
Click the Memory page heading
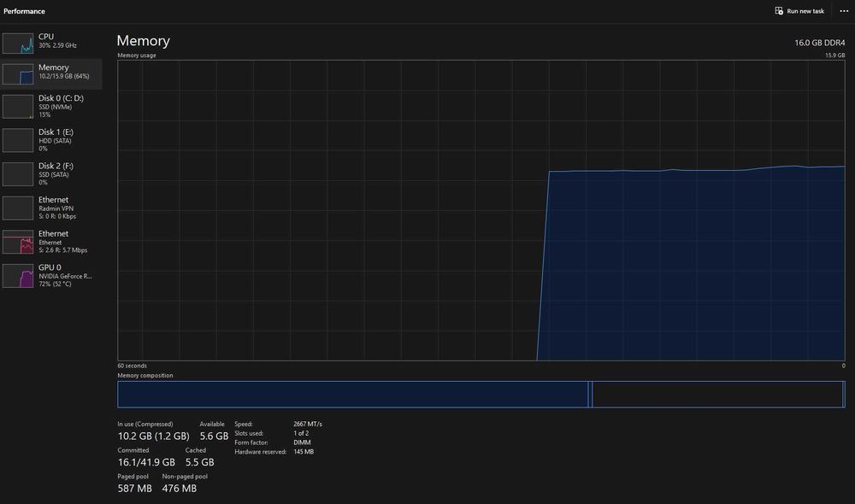tap(144, 41)
